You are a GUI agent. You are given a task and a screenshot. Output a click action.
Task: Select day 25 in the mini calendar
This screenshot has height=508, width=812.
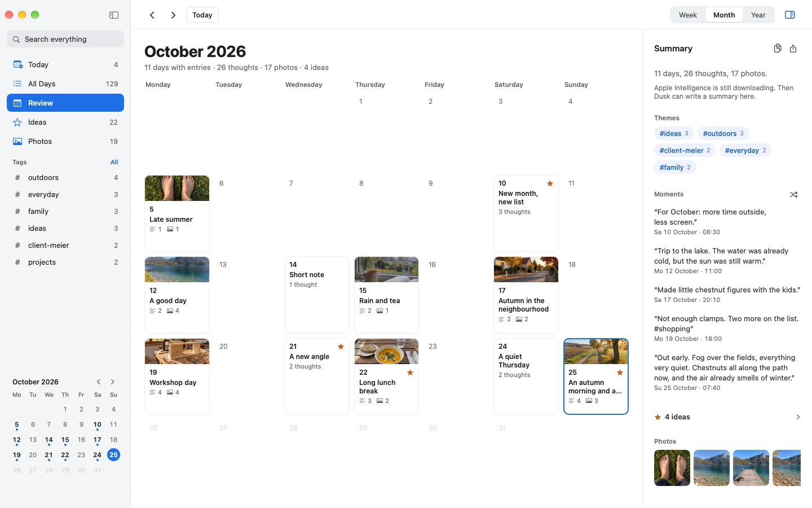pyautogui.click(x=113, y=455)
